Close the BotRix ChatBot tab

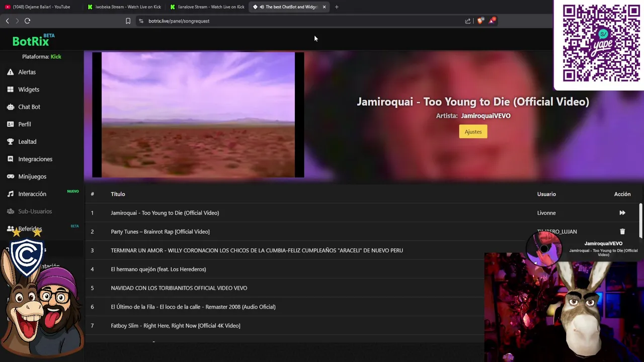pyautogui.click(x=324, y=7)
